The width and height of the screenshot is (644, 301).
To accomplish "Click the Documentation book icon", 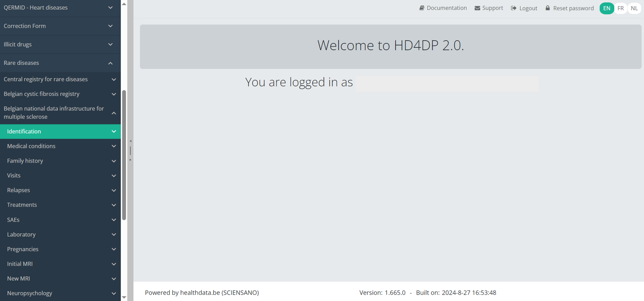I will coord(421,8).
